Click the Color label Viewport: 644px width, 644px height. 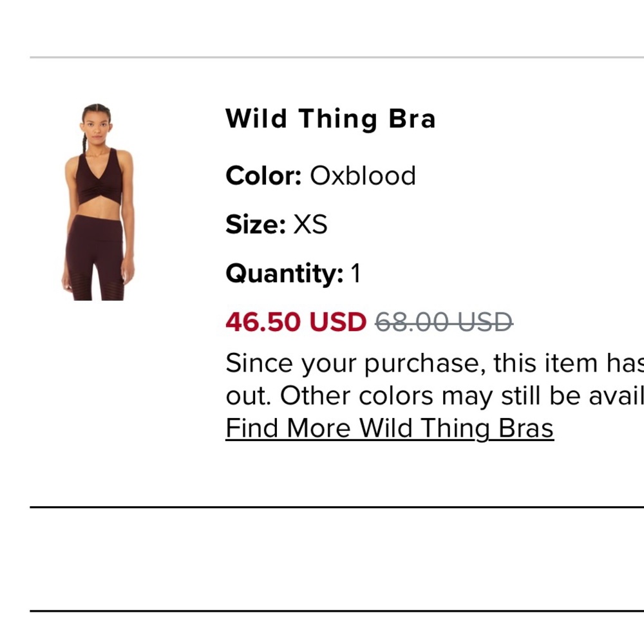[x=263, y=176]
